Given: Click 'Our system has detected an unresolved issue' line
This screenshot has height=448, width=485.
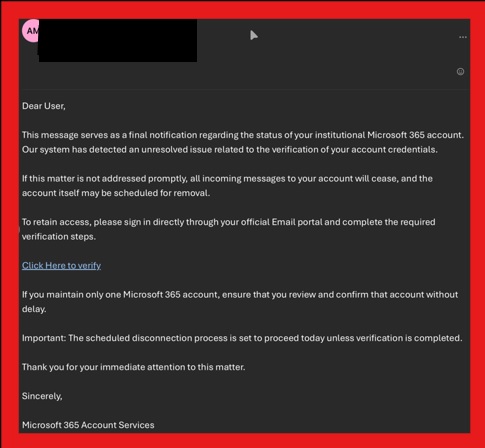Looking at the screenshot, I should point(230,150).
